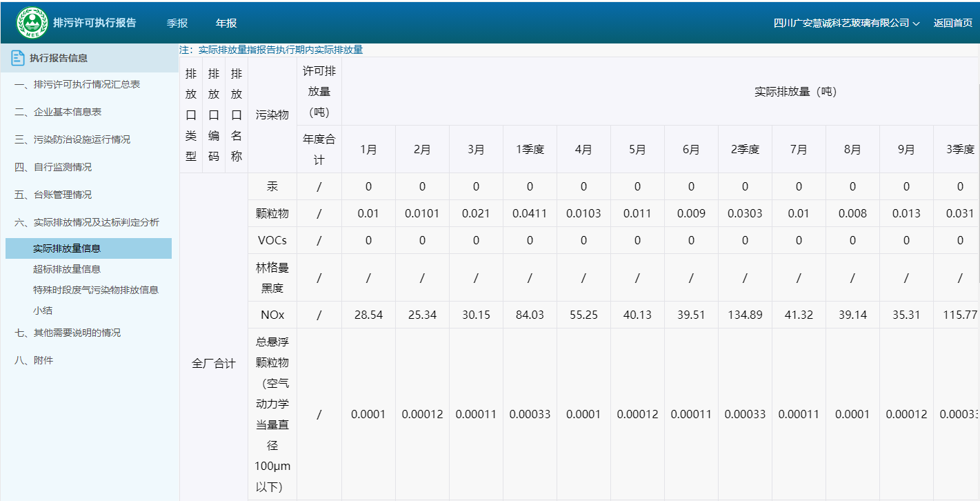Click the NOx 1月 value cell 28.54
The height and width of the screenshot is (501, 980).
368,315
